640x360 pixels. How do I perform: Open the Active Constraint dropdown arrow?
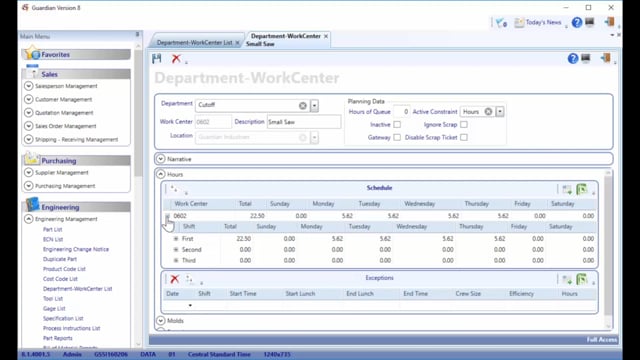point(500,111)
